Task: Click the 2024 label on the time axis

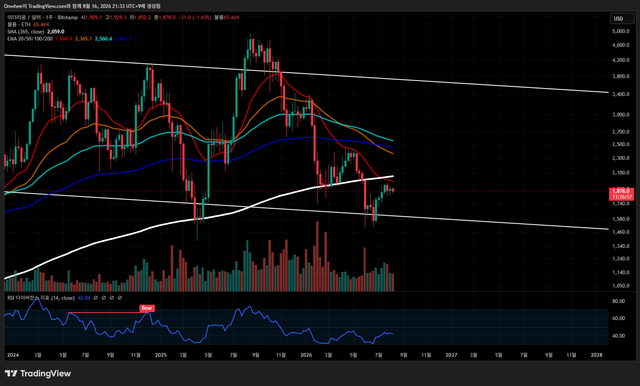Action: 13,355
